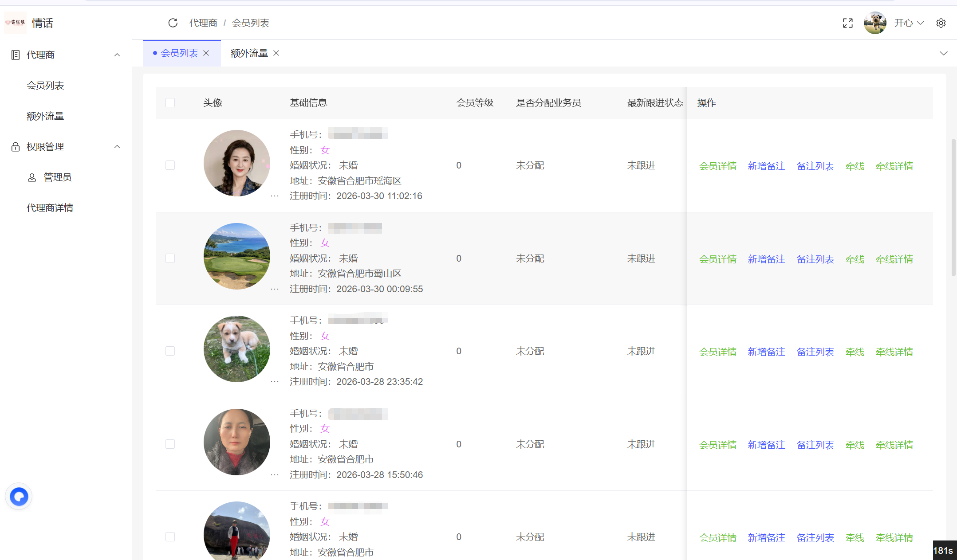The width and height of the screenshot is (957, 560).
Task: Open 会员详情 for the first member
Action: click(x=717, y=166)
